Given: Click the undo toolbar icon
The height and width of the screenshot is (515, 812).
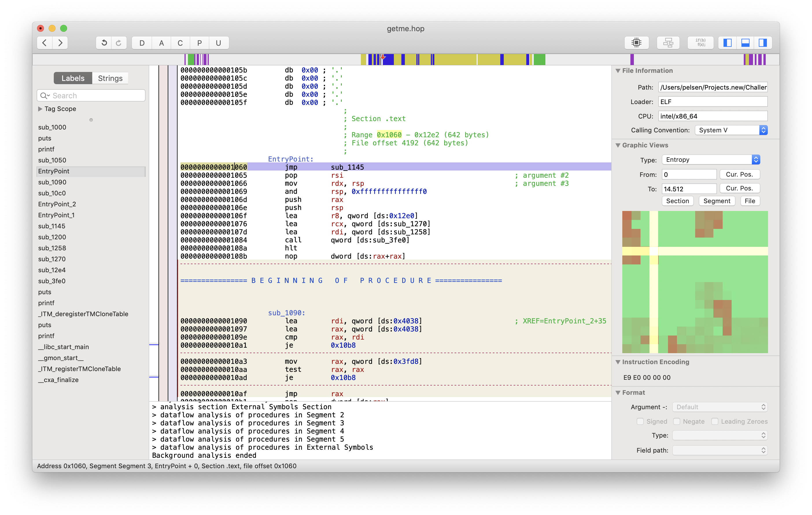Looking at the screenshot, I should (104, 43).
